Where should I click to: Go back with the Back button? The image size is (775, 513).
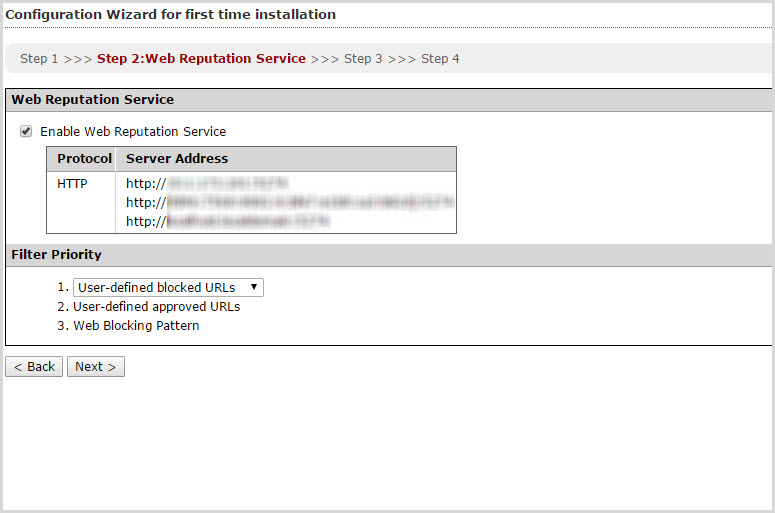pyautogui.click(x=34, y=367)
